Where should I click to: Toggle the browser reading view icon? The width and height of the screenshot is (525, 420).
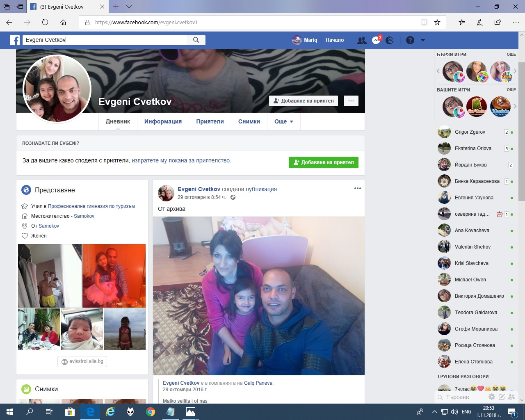pos(424,22)
